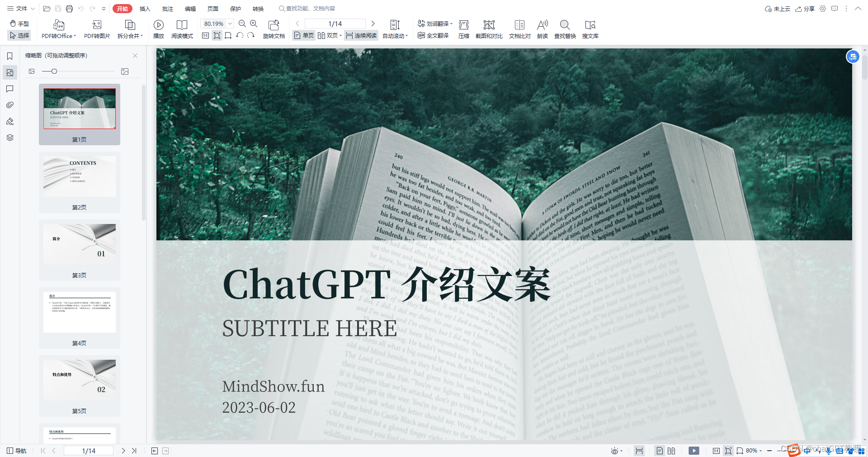Click the compress (压缩) icon
Viewport: 868px width, 457px height.
(x=464, y=29)
